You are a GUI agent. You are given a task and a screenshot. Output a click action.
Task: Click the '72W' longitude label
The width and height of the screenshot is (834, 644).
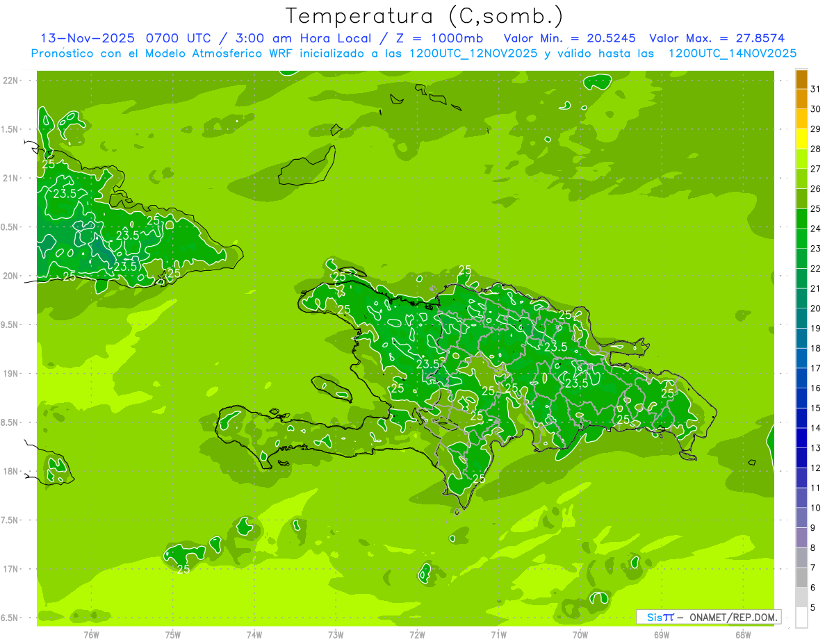click(417, 635)
